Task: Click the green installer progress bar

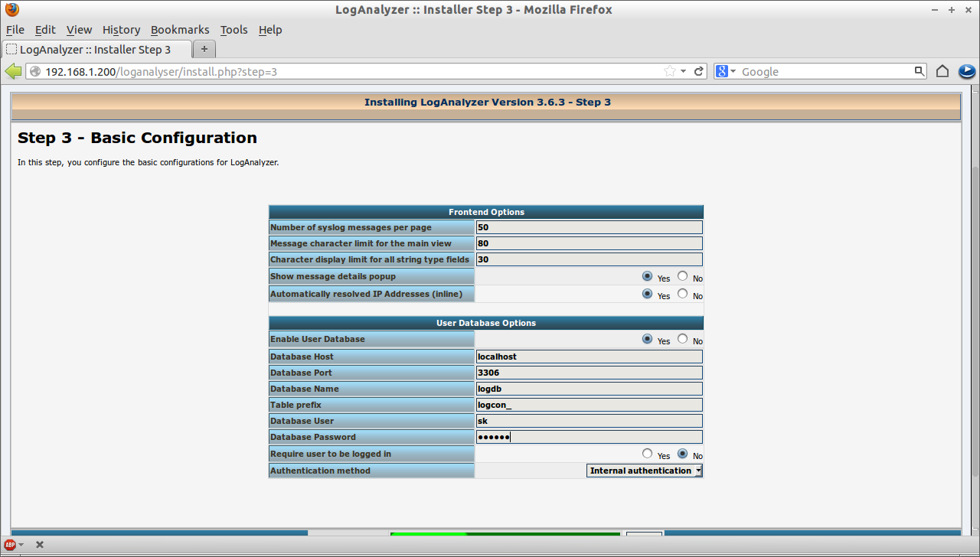Action: [505, 534]
